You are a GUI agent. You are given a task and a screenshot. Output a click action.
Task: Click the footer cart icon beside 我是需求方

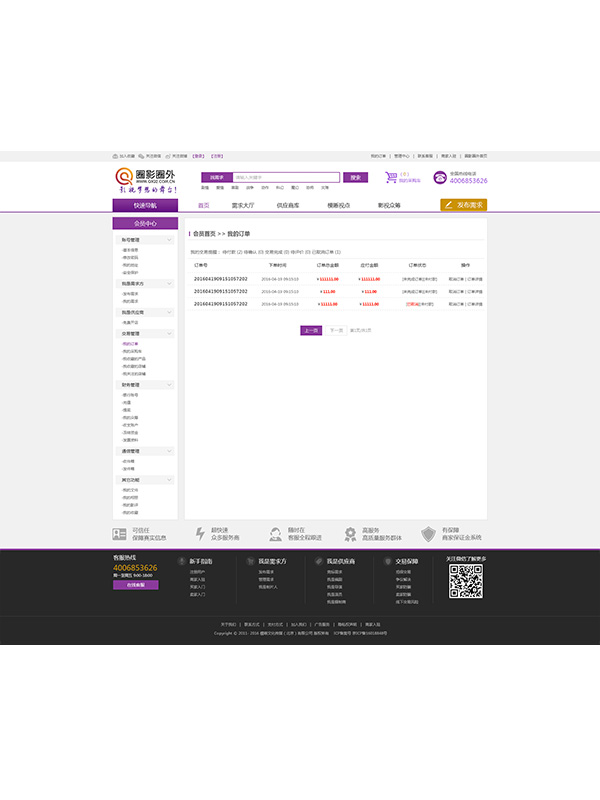pos(250,561)
